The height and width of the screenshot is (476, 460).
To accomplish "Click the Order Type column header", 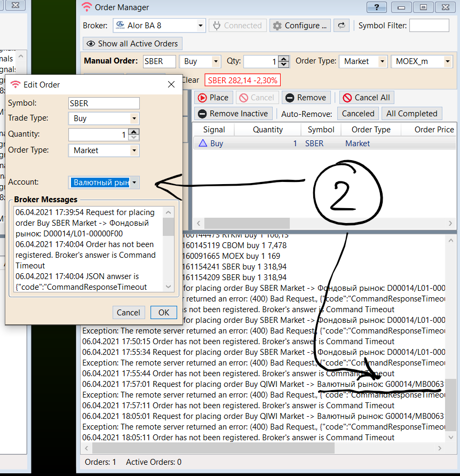I will [x=371, y=130].
